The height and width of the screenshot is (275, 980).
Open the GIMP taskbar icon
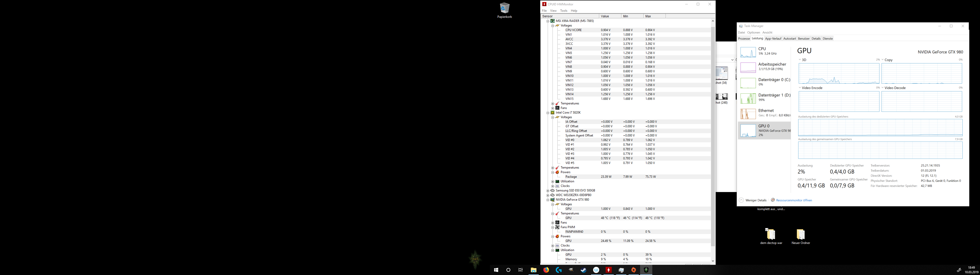pos(571,270)
